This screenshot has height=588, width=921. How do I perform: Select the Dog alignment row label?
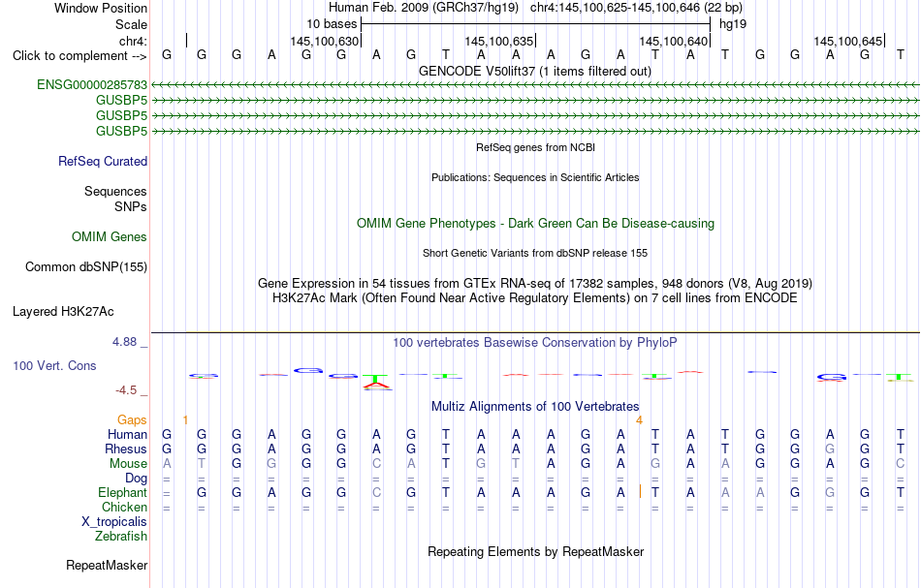click(137, 479)
